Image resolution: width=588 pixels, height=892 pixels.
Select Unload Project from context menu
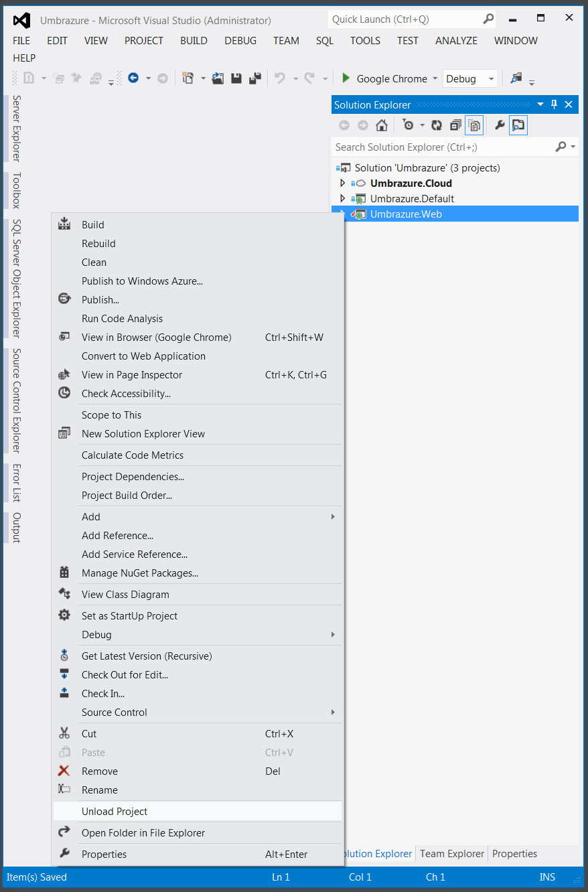coord(115,811)
